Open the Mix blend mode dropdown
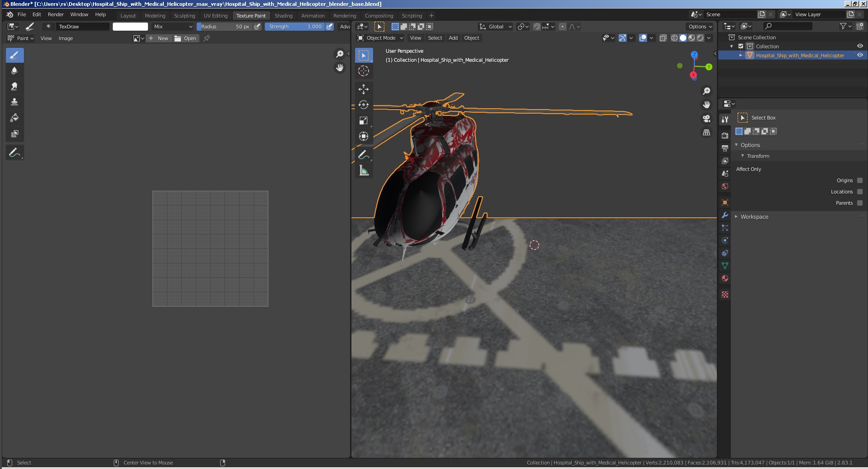Image resolution: width=868 pixels, height=469 pixels. coord(173,27)
